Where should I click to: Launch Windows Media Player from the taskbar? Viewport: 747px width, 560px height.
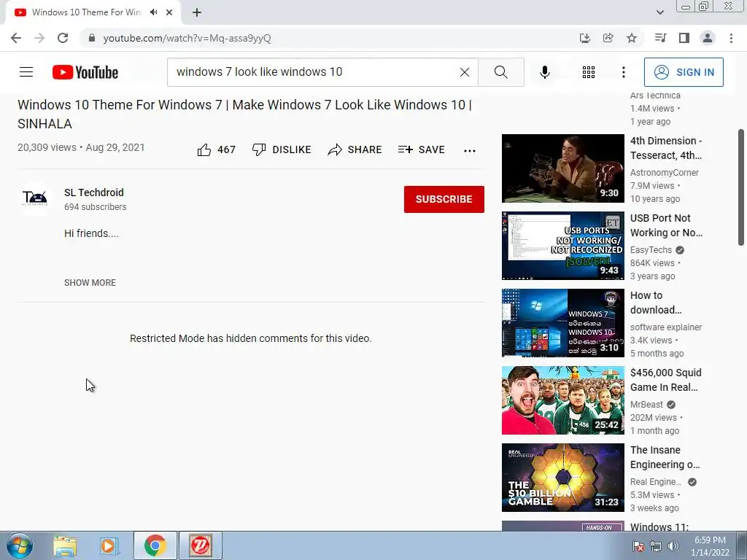tap(109, 545)
